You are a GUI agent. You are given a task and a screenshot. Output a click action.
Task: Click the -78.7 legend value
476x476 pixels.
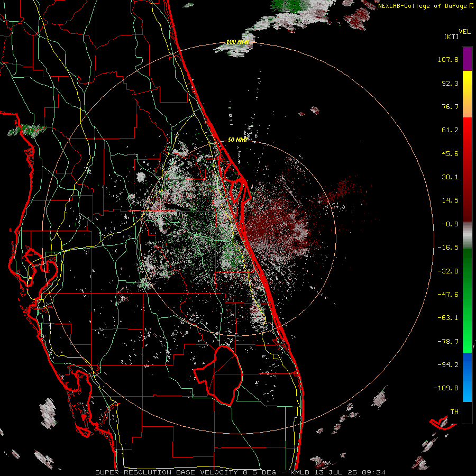point(448,342)
